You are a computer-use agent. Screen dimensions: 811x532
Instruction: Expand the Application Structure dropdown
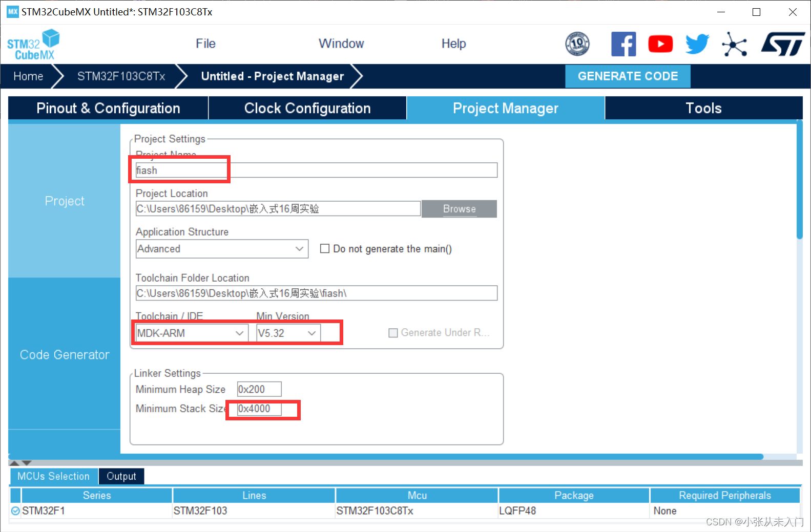(x=222, y=249)
